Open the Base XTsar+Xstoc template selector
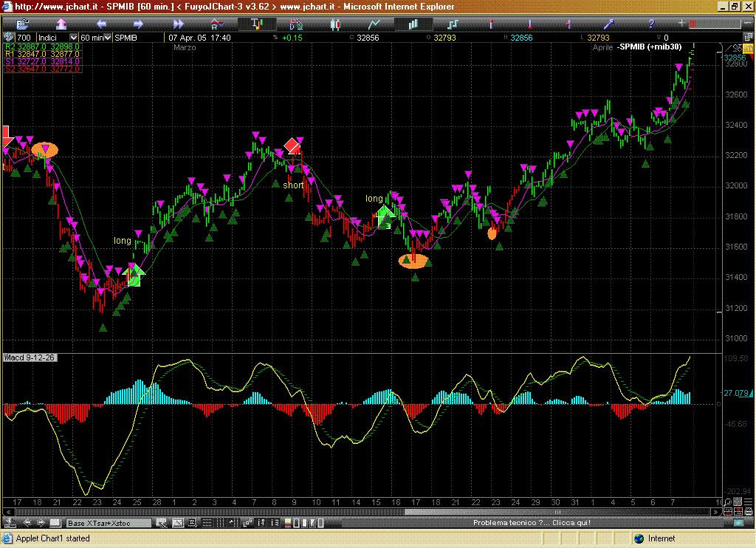The image size is (756, 548). point(108,523)
